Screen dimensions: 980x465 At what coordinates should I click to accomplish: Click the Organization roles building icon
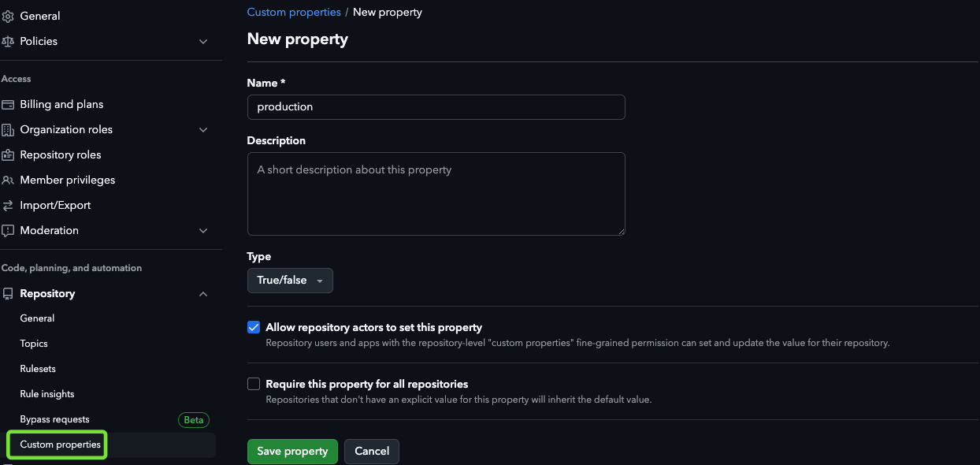coord(8,129)
